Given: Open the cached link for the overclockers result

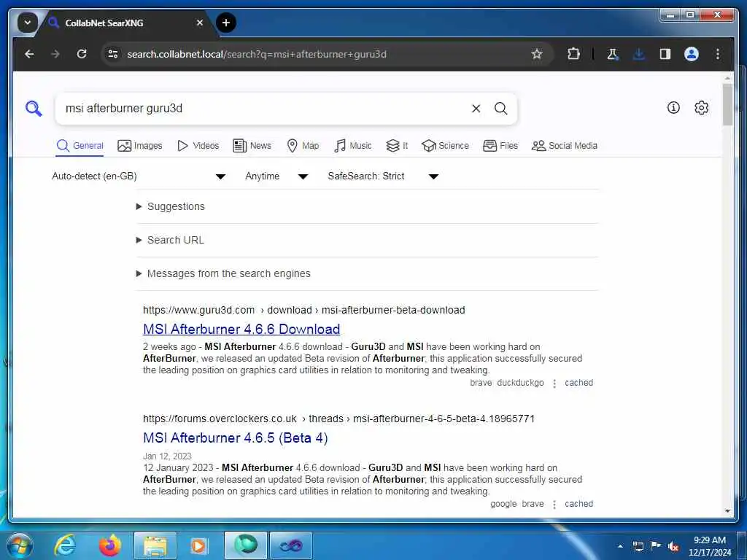Looking at the screenshot, I should (578, 504).
